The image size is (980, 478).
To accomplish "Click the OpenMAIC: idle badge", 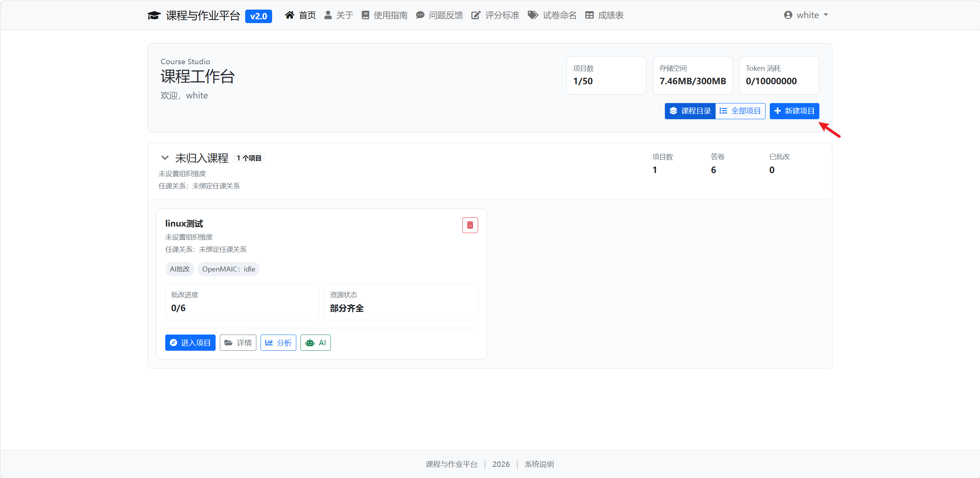I will click(229, 269).
